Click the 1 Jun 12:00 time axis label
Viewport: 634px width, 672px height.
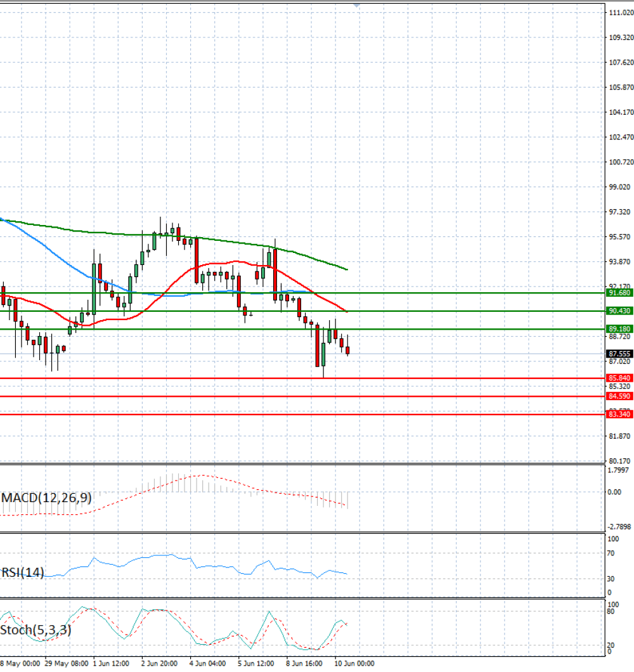pos(111,663)
